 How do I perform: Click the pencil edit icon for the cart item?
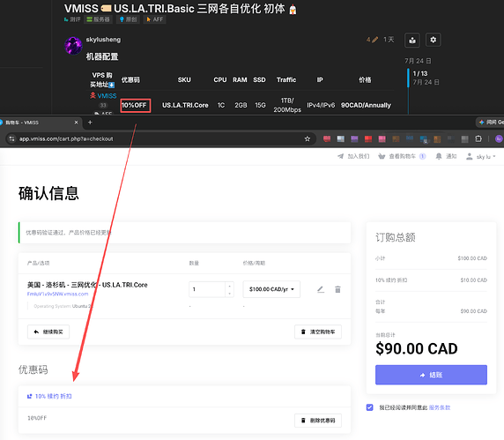(x=321, y=289)
